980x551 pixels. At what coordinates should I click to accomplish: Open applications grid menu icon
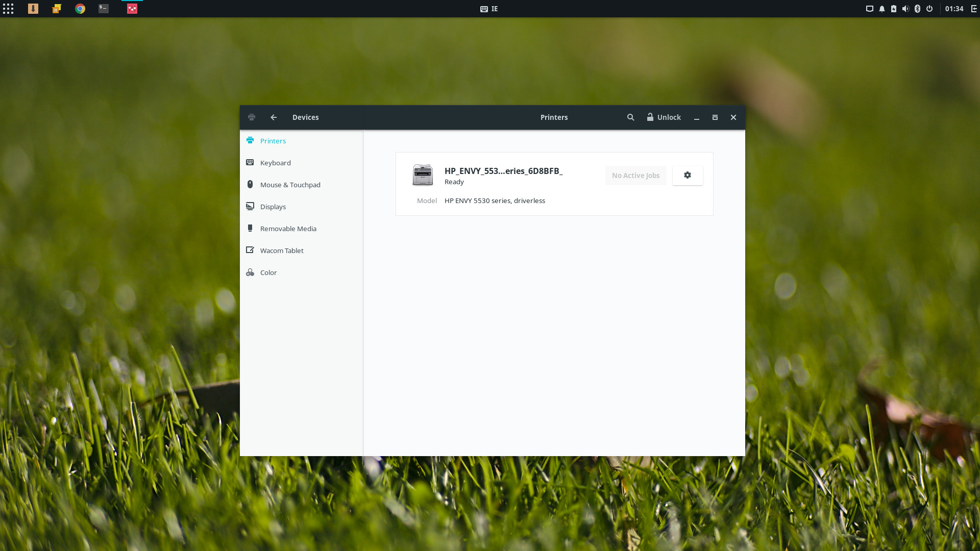(8, 9)
